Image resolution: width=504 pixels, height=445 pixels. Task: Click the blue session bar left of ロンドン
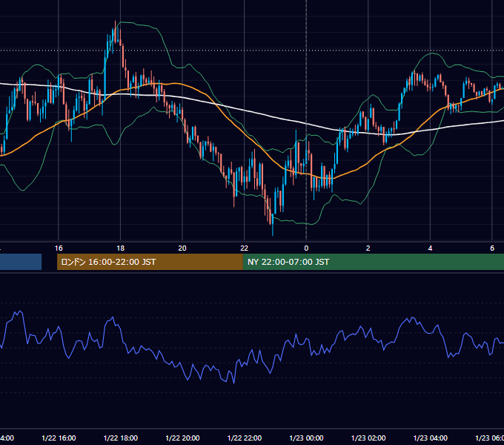[21, 262]
